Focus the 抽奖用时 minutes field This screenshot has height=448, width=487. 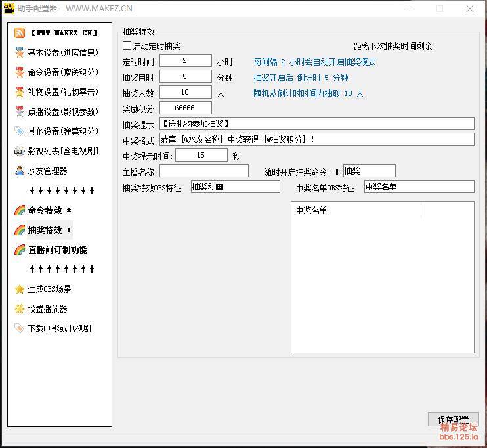pyautogui.click(x=186, y=76)
